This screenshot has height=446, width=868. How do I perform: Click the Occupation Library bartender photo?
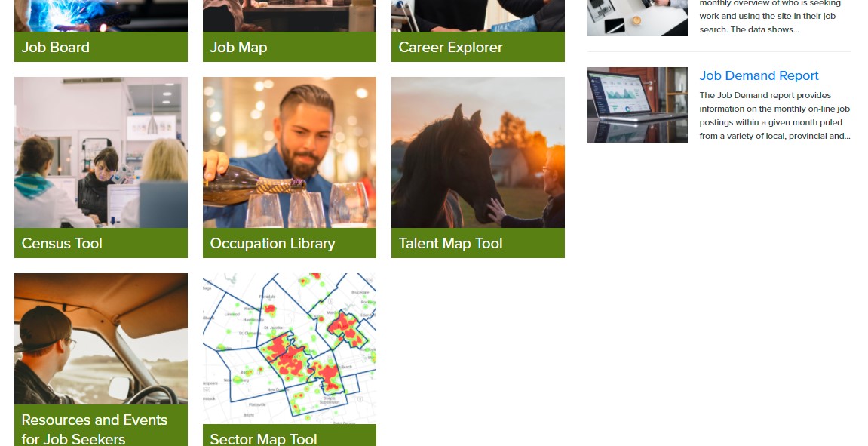pyautogui.click(x=290, y=152)
